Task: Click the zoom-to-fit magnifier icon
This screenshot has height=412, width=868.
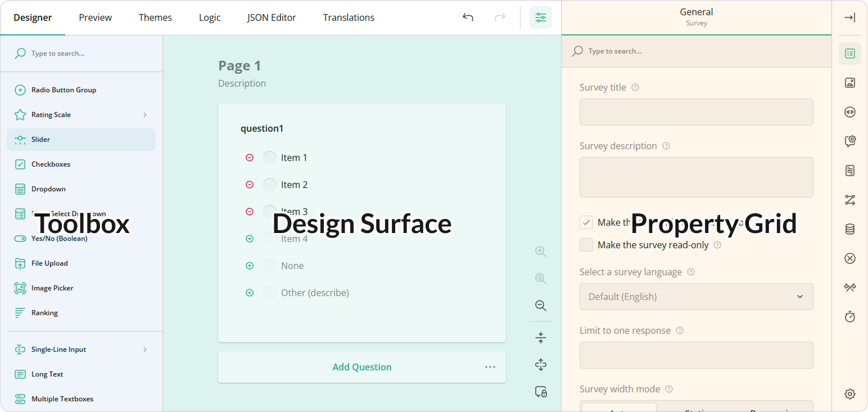Action: tap(540, 278)
